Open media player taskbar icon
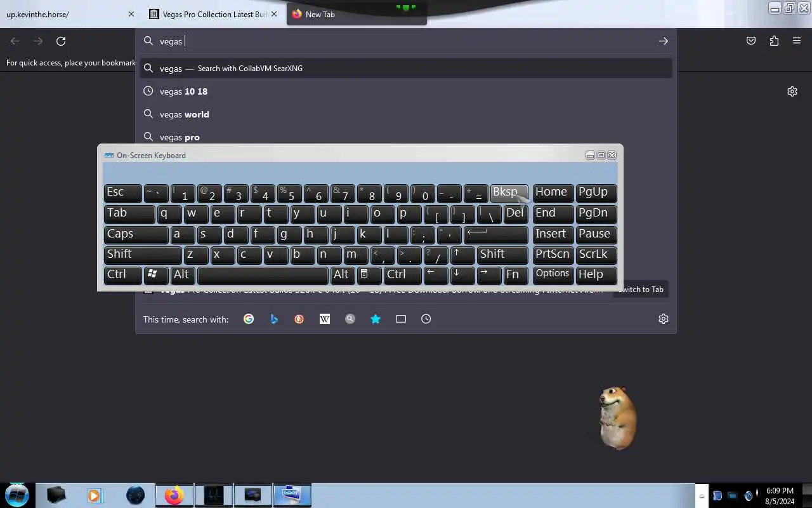Viewport: 812px width, 508px height. [95, 495]
